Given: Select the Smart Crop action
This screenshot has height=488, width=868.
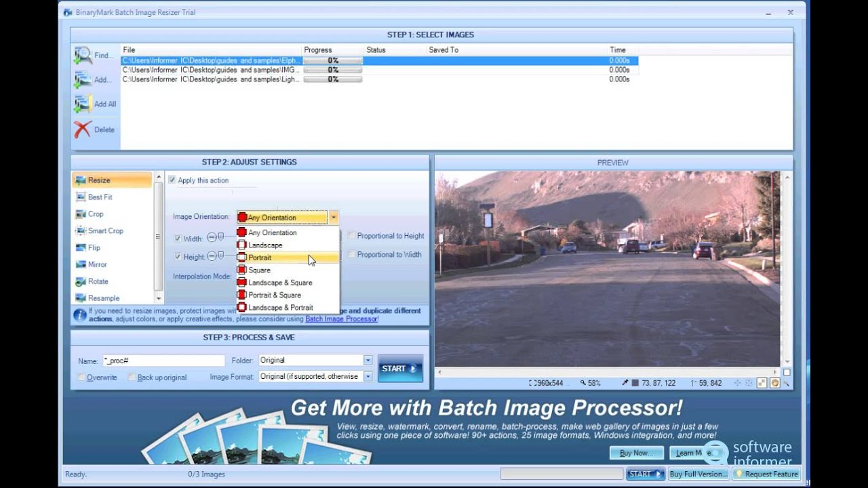Looking at the screenshot, I should coord(112,231).
